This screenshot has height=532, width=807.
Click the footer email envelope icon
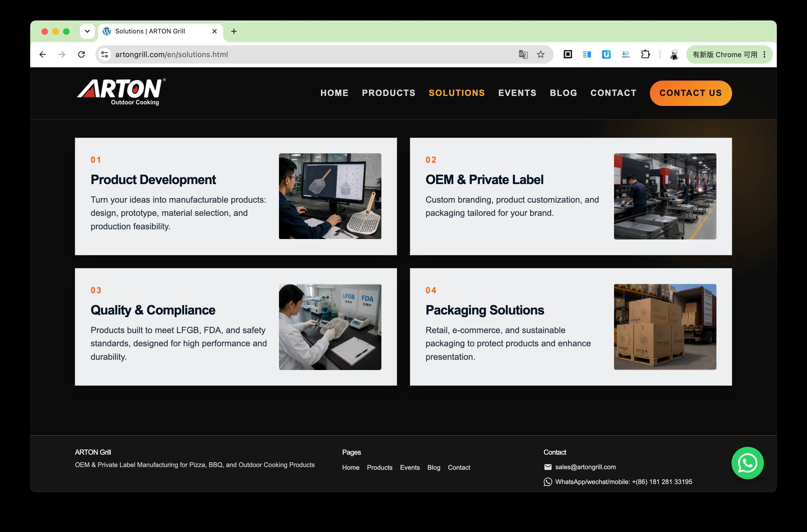[548, 467]
